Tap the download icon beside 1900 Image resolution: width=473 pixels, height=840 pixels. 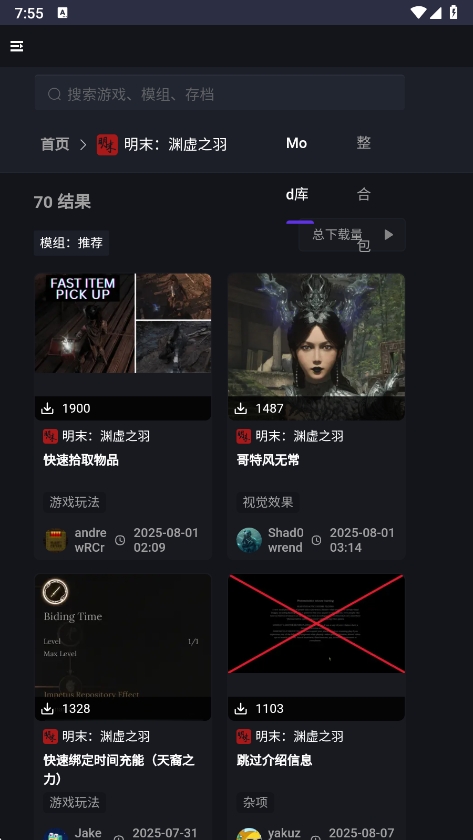[47, 408]
